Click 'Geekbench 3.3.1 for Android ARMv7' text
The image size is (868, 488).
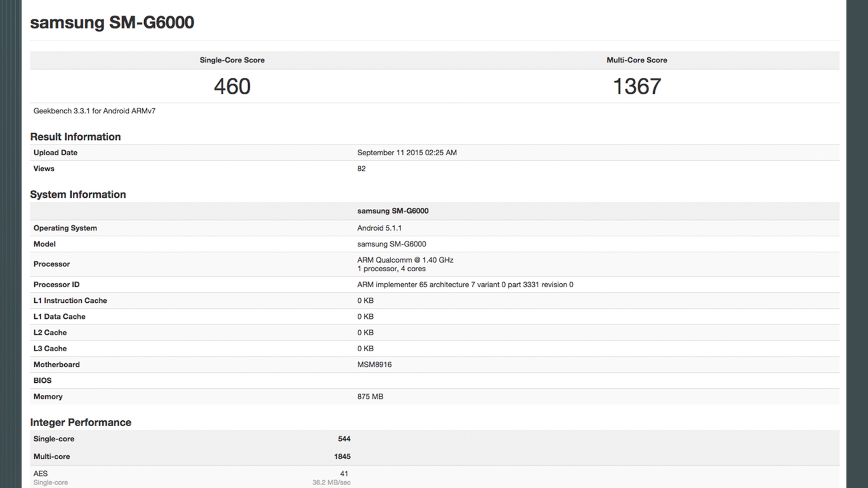(94, 111)
